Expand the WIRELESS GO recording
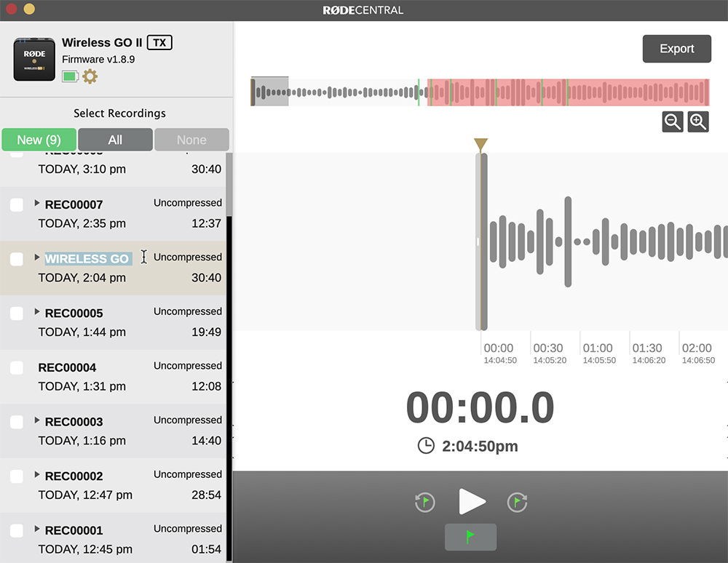The image size is (728, 563). pyautogui.click(x=36, y=257)
